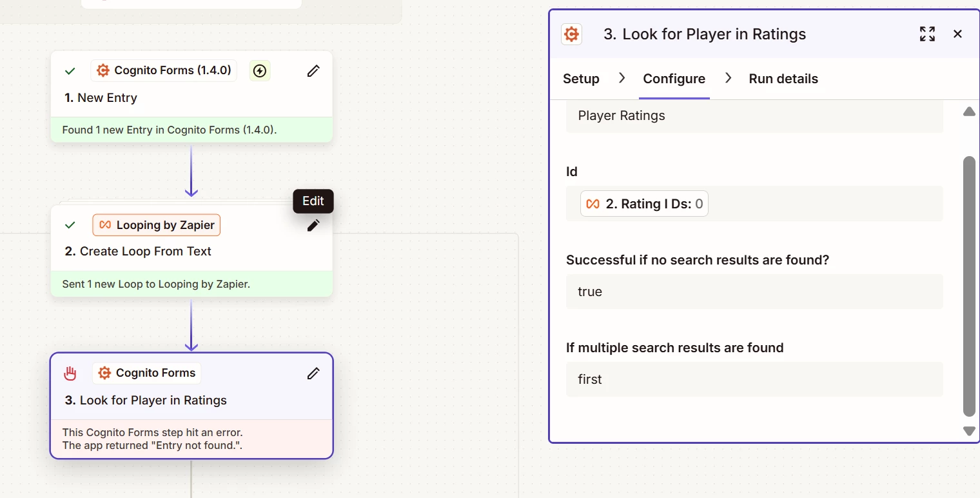Viewport: 980px width, 498px height.
Task: Close the Look for Player in Ratings panel
Action: [x=957, y=34]
